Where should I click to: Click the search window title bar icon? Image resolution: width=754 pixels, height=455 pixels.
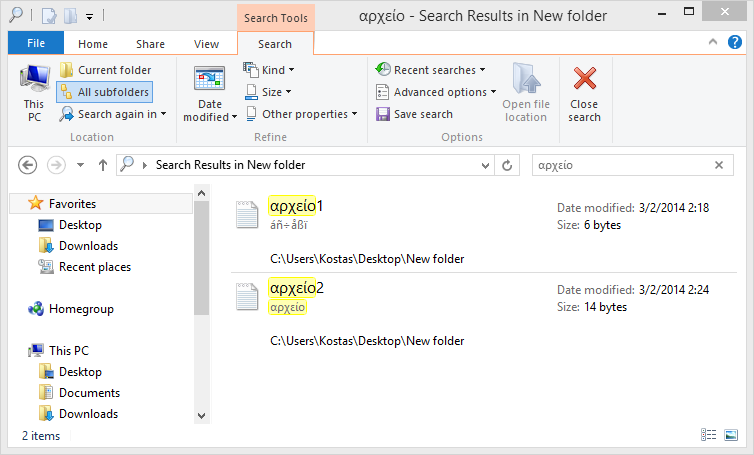click(x=16, y=15)
